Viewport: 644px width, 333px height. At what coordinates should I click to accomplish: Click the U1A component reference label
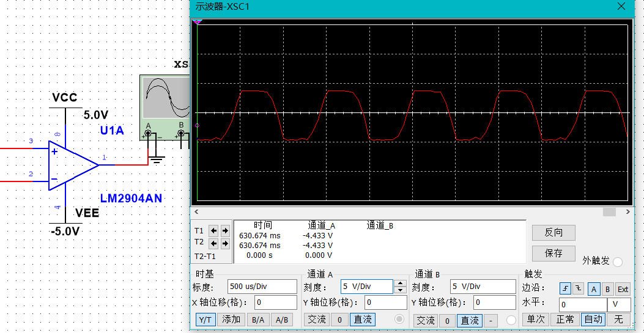pyautogui.click(x=112, y=131)
